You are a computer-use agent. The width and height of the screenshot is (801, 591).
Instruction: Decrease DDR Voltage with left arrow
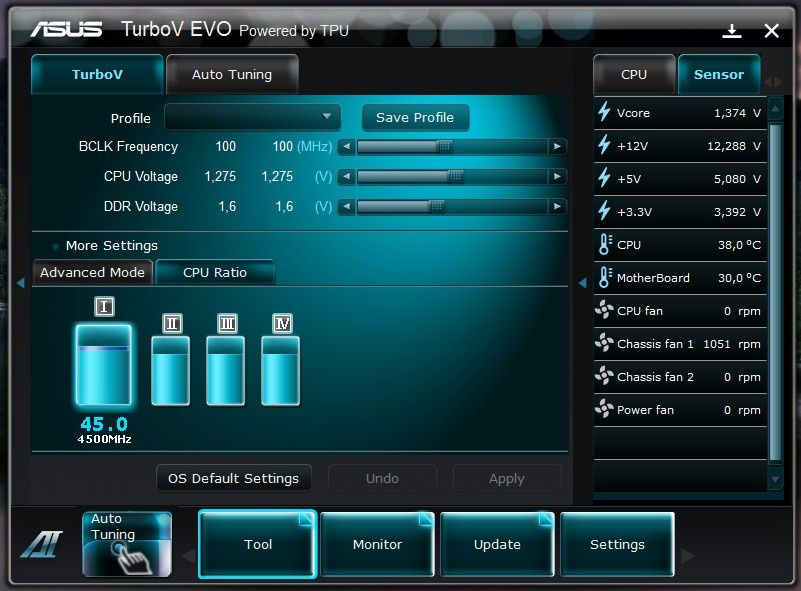346,207
